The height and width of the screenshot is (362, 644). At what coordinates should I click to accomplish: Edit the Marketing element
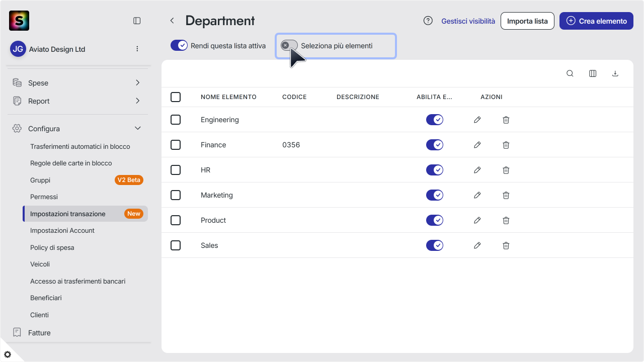pos(477,195)
